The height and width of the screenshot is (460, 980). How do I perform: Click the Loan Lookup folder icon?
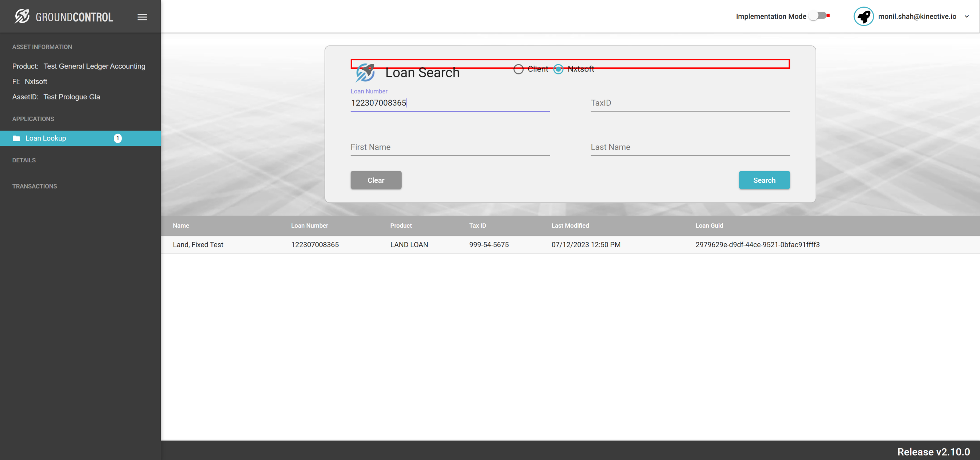coord(16,138)
